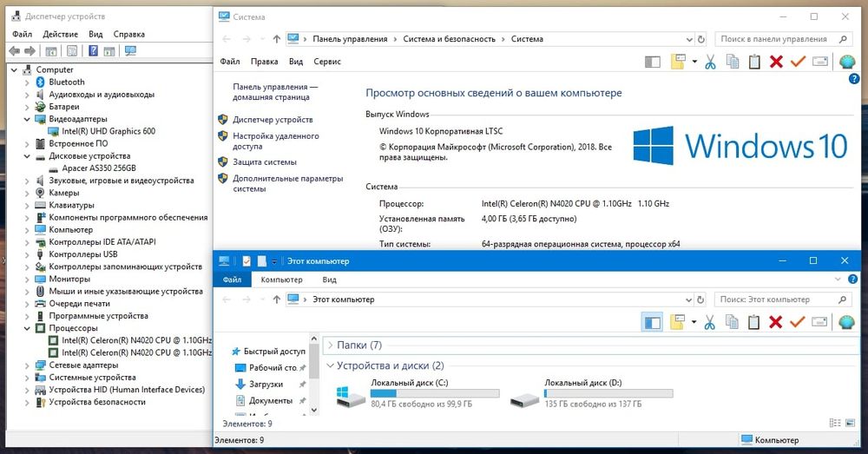Switch to details view in This PC status bar
This screenshot has height=454, width=868.
(x=835, y=423)
